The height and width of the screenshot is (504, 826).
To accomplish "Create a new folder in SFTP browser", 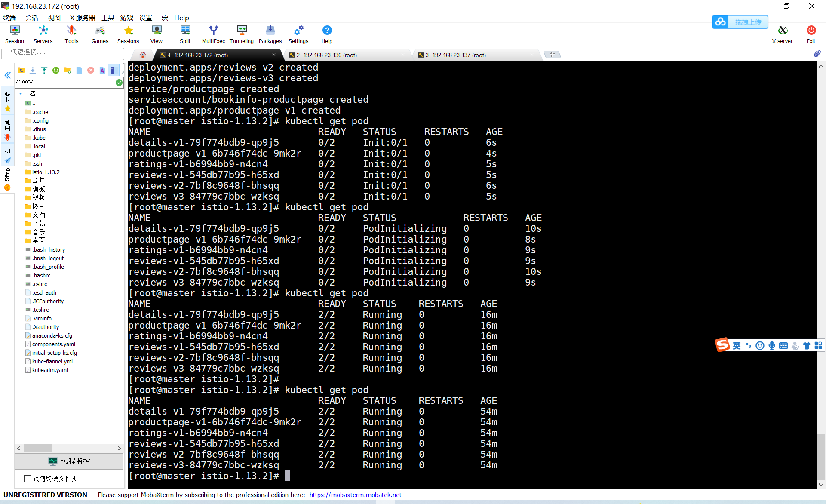I will tap(68, 70).
